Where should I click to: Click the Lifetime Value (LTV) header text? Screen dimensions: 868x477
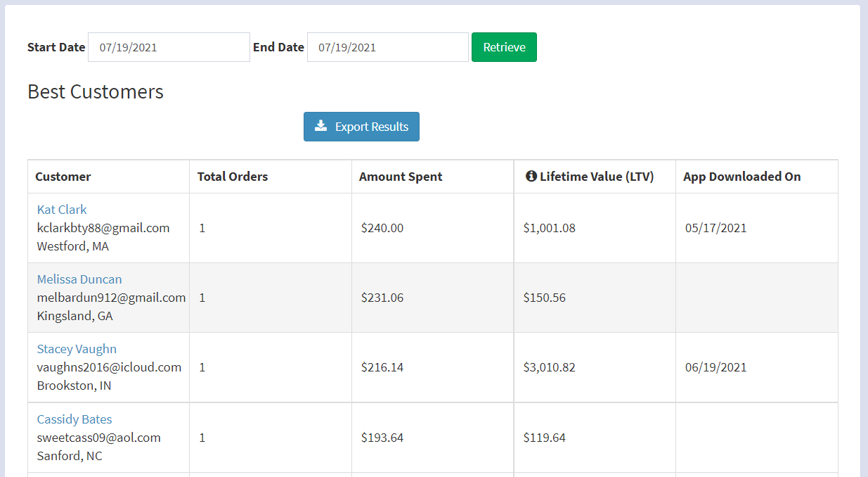pyautogui.click(x=597, y=177)
